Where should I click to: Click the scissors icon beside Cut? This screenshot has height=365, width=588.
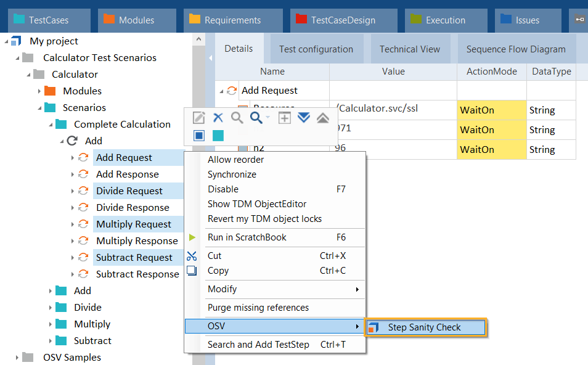(192, 256)
